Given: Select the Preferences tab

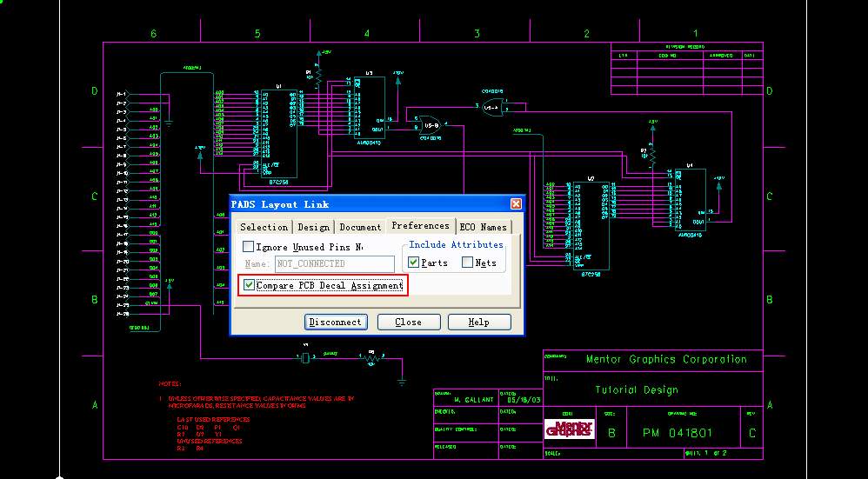Looking at the screenshot, I should click(420, 226).
